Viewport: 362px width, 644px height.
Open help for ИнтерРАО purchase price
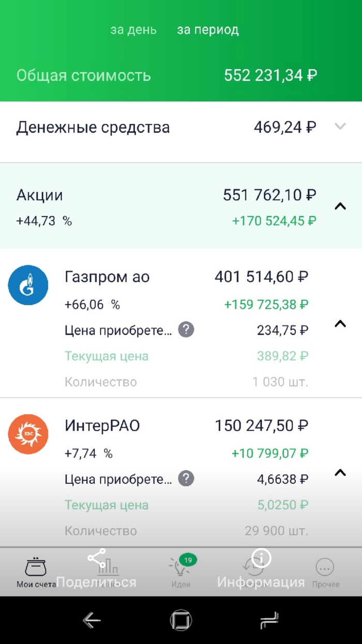[186, 479]
